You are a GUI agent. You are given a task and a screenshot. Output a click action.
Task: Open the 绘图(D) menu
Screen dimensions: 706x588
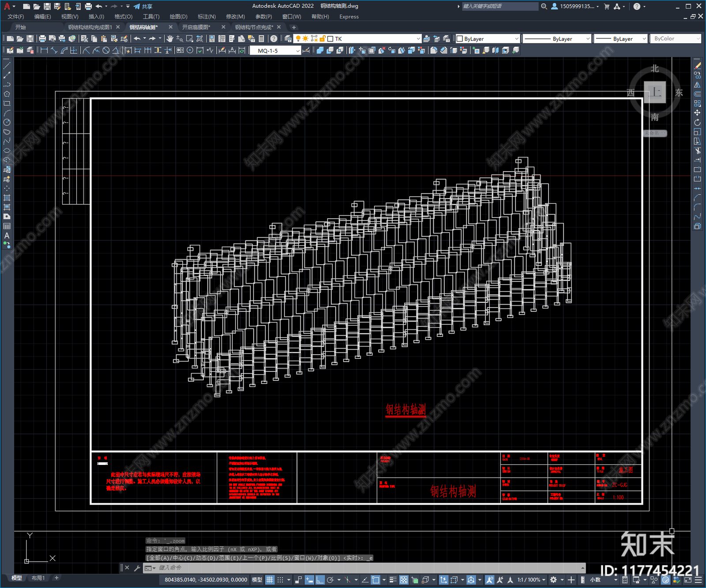(x=178, y=17)
